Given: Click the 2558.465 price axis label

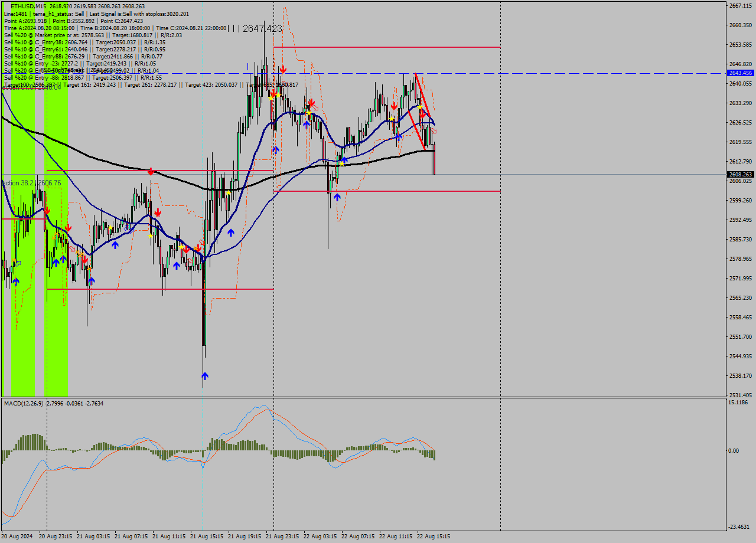Looking at the screenshot, I should (741, 318).
